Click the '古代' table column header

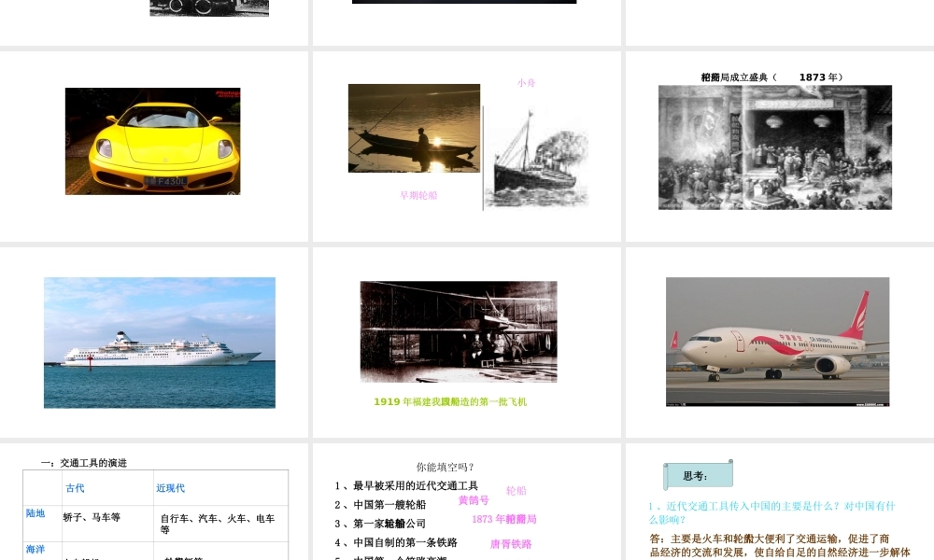tap(75, 488)
